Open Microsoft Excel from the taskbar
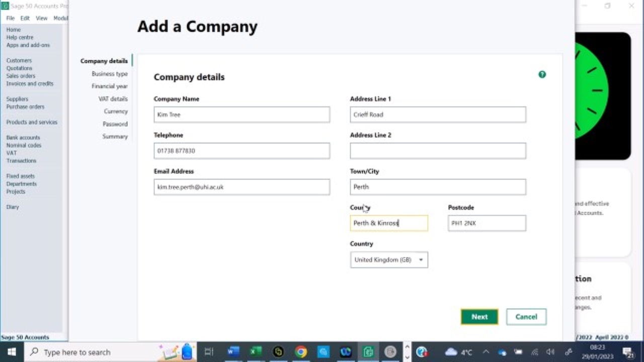Screen dimensions: 644x362 [255, 352]
